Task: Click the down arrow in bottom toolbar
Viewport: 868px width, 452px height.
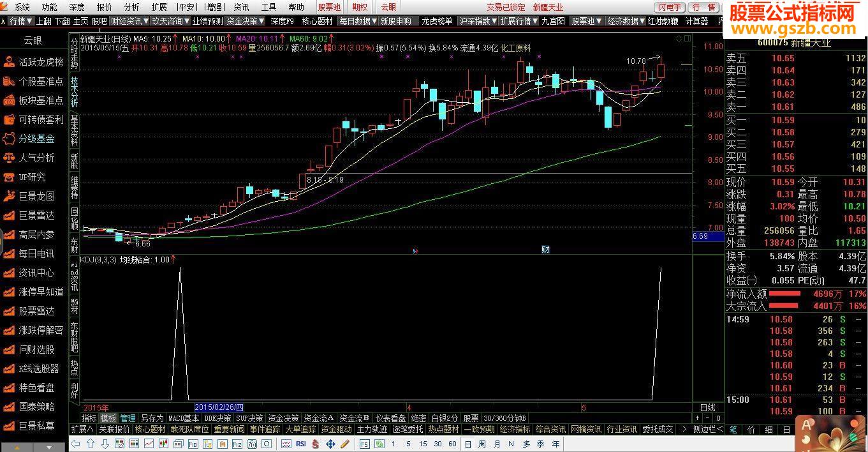Action: point(105,444)
